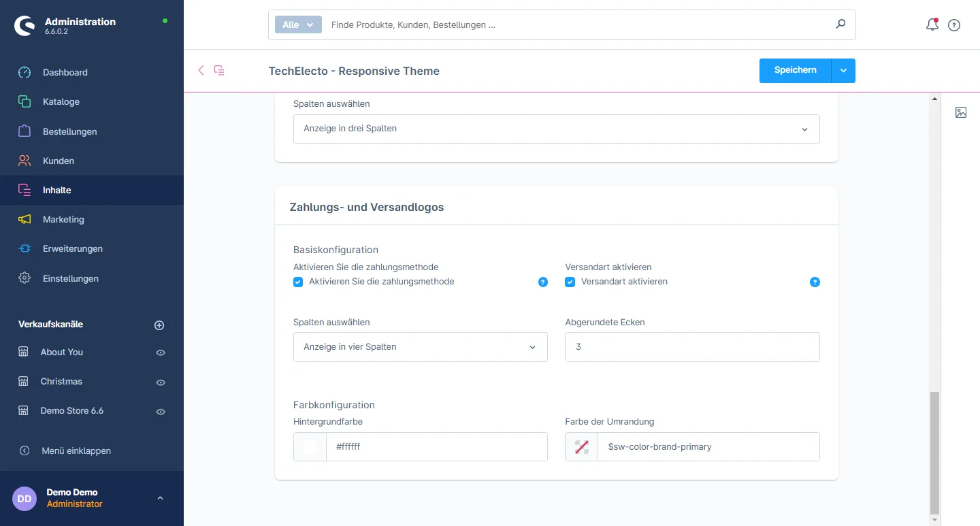Click the search magnifier icon
Screen dimensions: 980x526
(x=840, y=24)
